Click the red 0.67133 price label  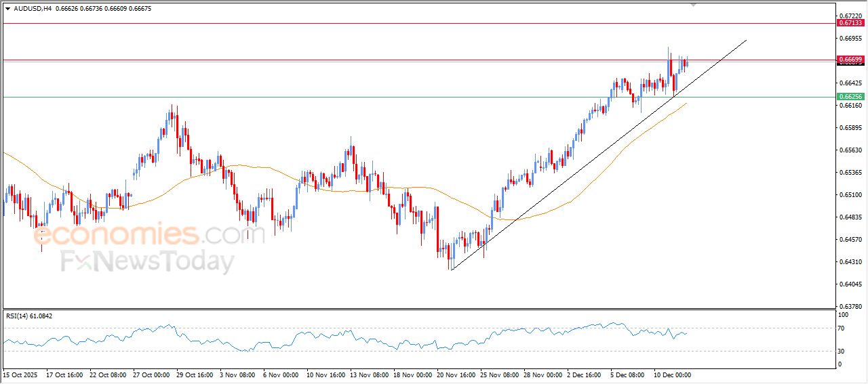850,23
